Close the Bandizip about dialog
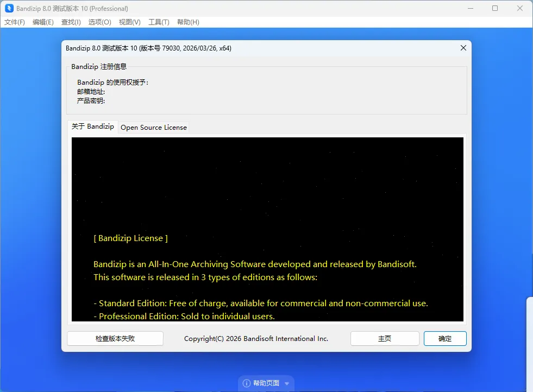Image resolution: width=533 pixels, height=392 pixels. 463,48
